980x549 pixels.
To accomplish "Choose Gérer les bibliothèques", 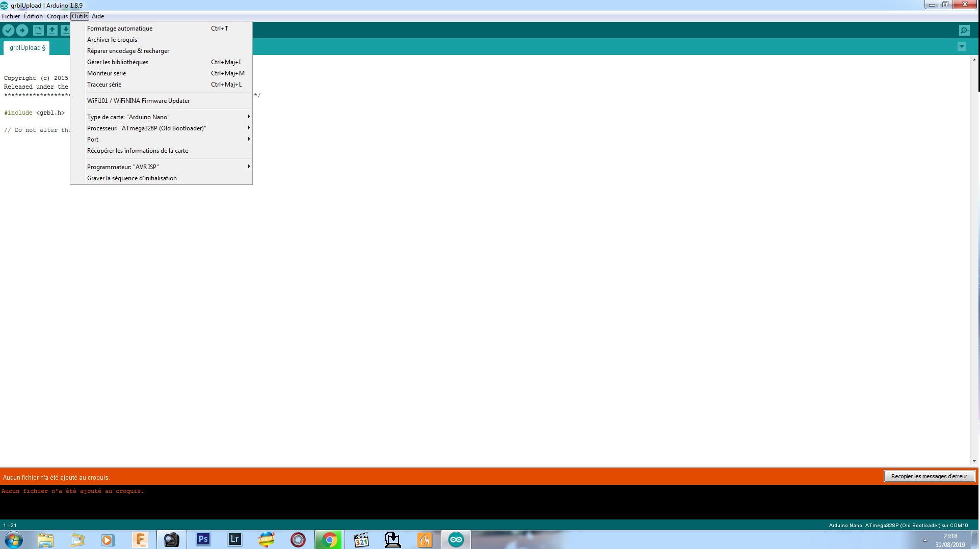I will [x=161, y=62].
